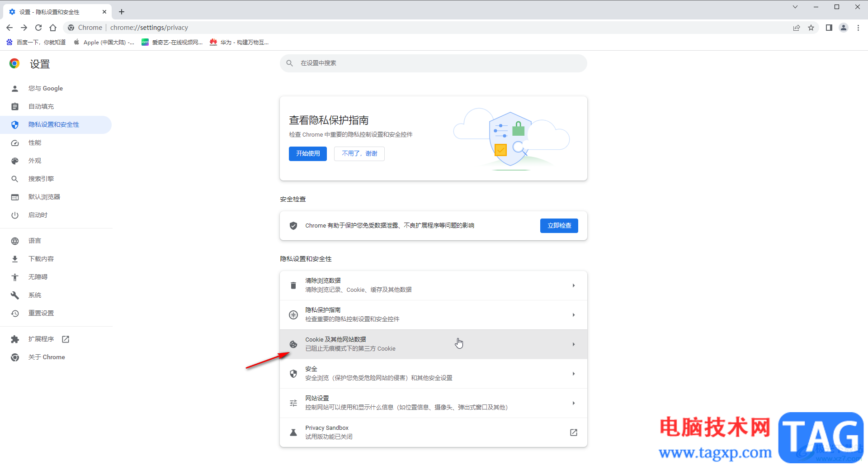Click the person icon beside 您与 Google
868x466 pixels.
(15, 88)
